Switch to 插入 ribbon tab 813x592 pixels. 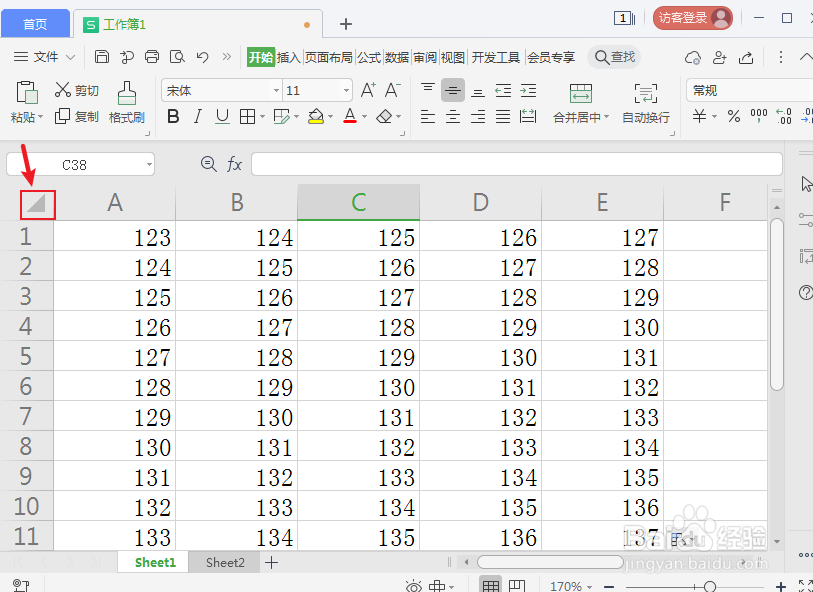[288, 57]
